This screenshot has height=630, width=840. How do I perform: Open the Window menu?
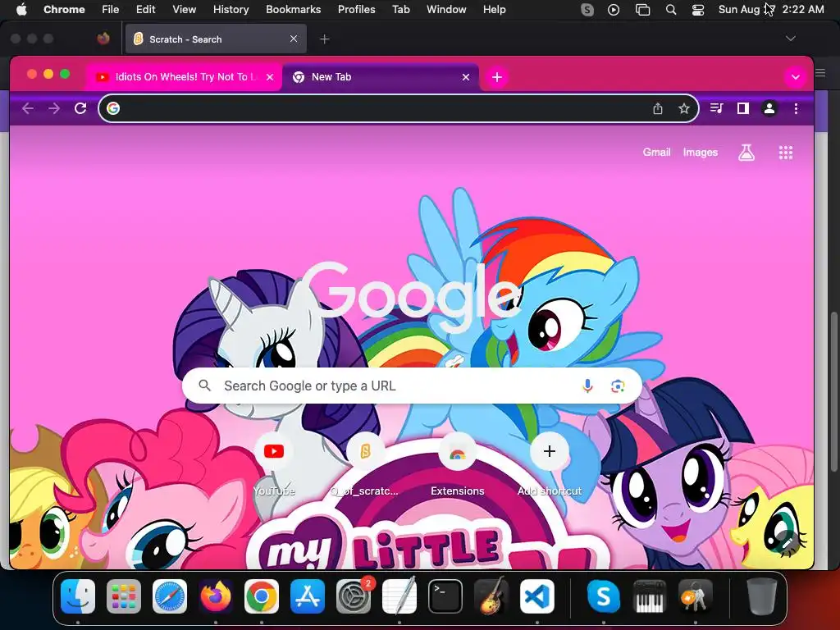click(x=446, y=9)
